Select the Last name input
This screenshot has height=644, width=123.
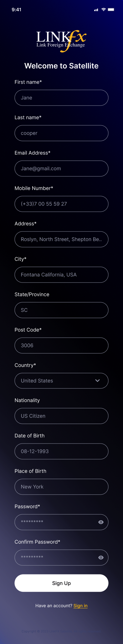(x=61, y=133)
